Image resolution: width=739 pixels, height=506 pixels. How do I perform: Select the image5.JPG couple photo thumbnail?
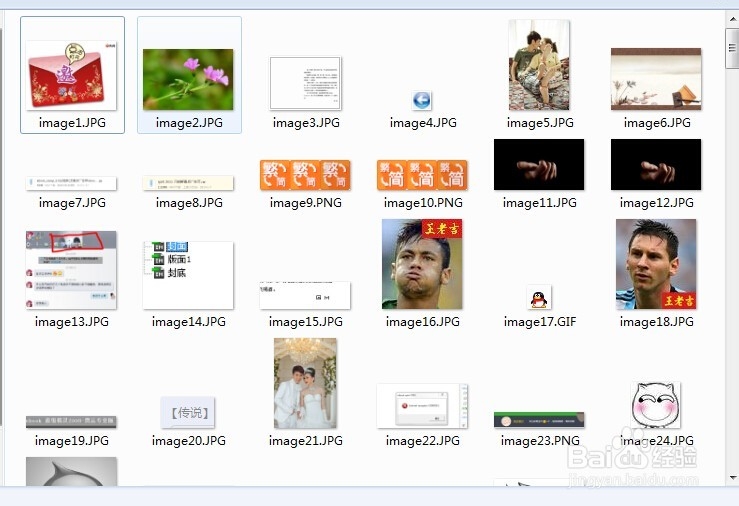coord(539,65)
